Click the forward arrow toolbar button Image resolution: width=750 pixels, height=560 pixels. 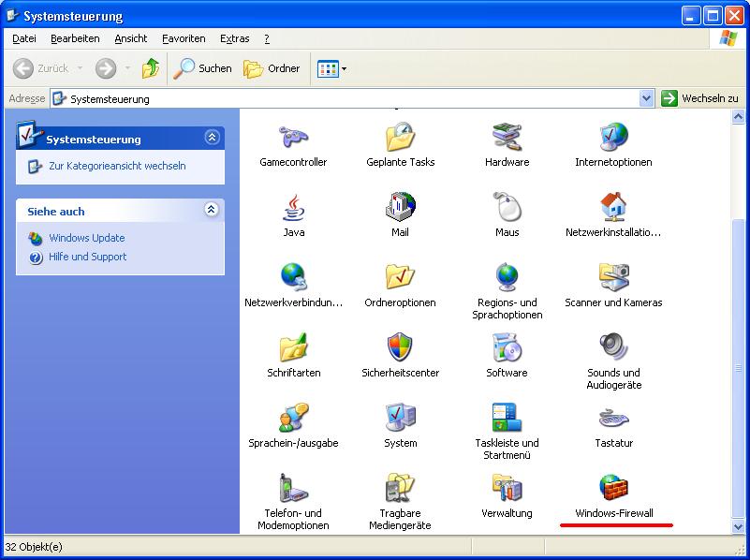coord(106,68)
